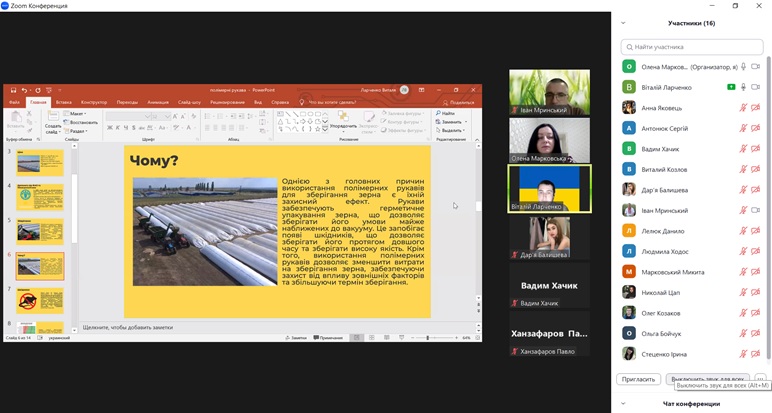Open the font name combo box
This screenshot has width=772, height=413.
128,116
